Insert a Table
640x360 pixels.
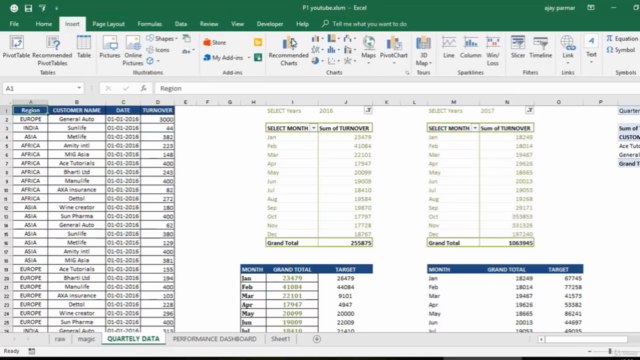pos(84,47)
